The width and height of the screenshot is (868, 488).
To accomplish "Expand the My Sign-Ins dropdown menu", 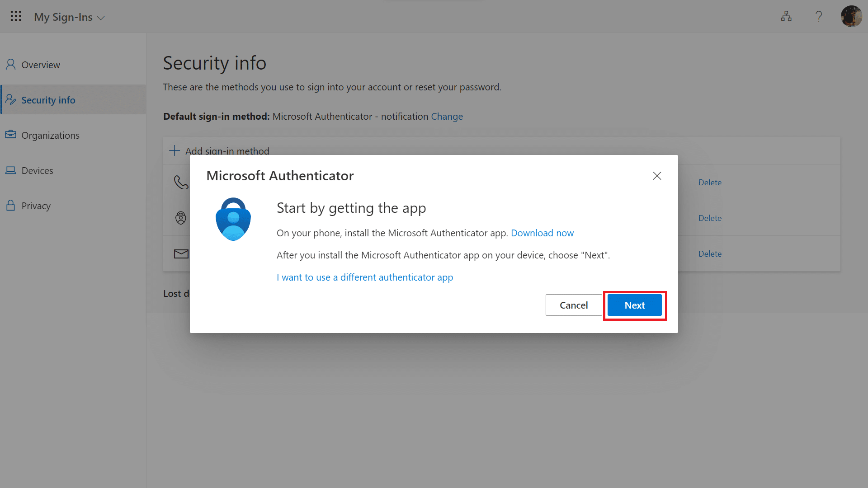I will (101, 17).
